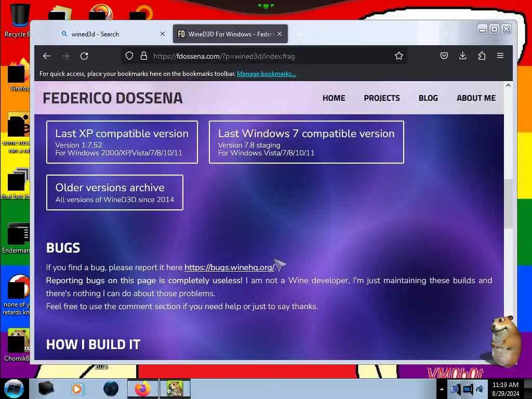Click Forward arrow in Firefox toolbar
This screenshot has width=532, height=399.
pos(65,56)
